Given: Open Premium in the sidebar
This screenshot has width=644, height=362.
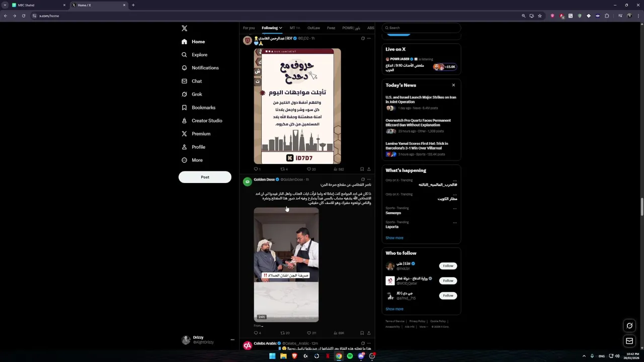Looking at the screenshot, I should pos(196,134).
